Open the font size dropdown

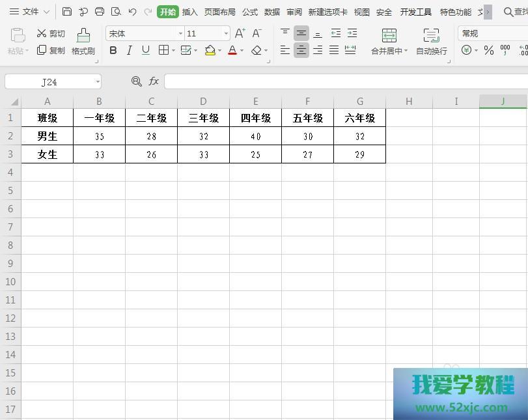[x=226, y=33]
